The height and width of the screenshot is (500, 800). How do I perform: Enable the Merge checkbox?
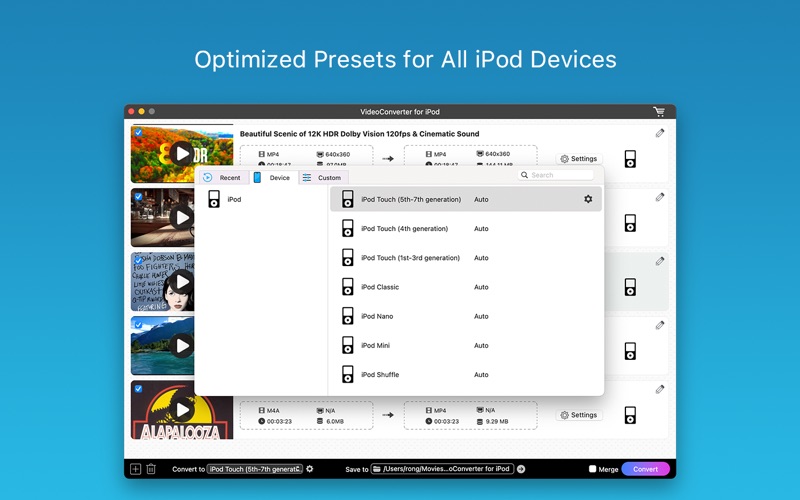point(592,469)
